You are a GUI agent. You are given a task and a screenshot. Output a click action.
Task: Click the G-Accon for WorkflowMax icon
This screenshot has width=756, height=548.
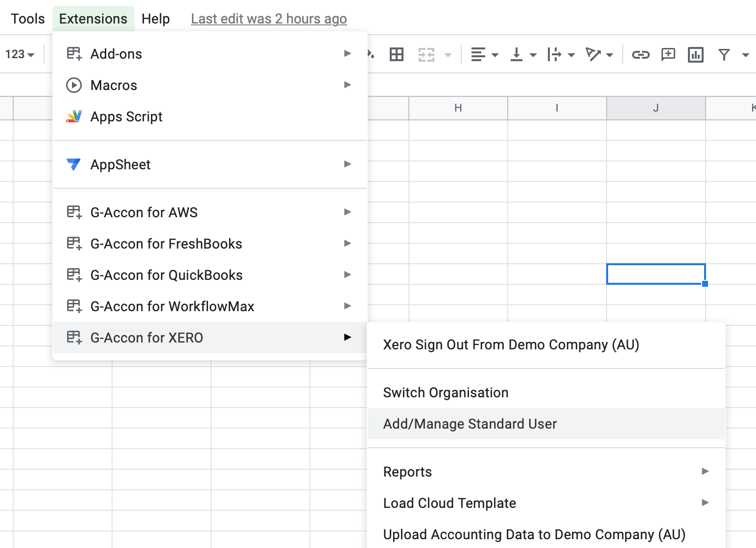point(74,306)
